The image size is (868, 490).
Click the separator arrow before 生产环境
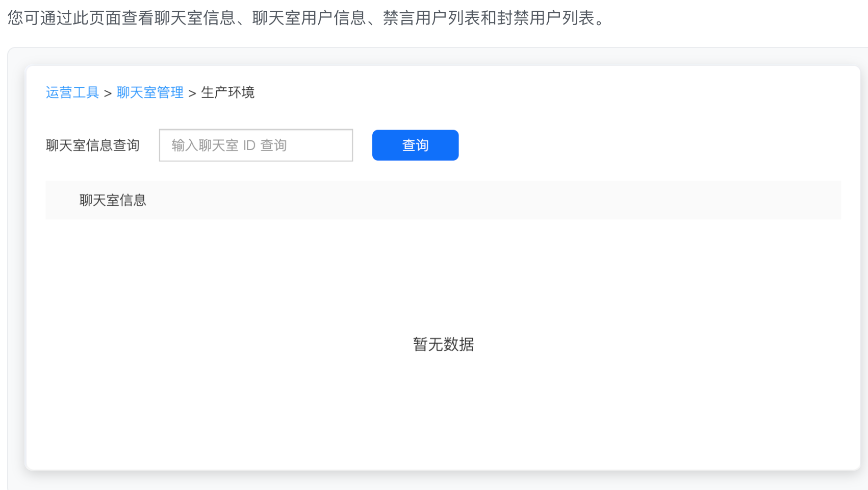(192, 93)
